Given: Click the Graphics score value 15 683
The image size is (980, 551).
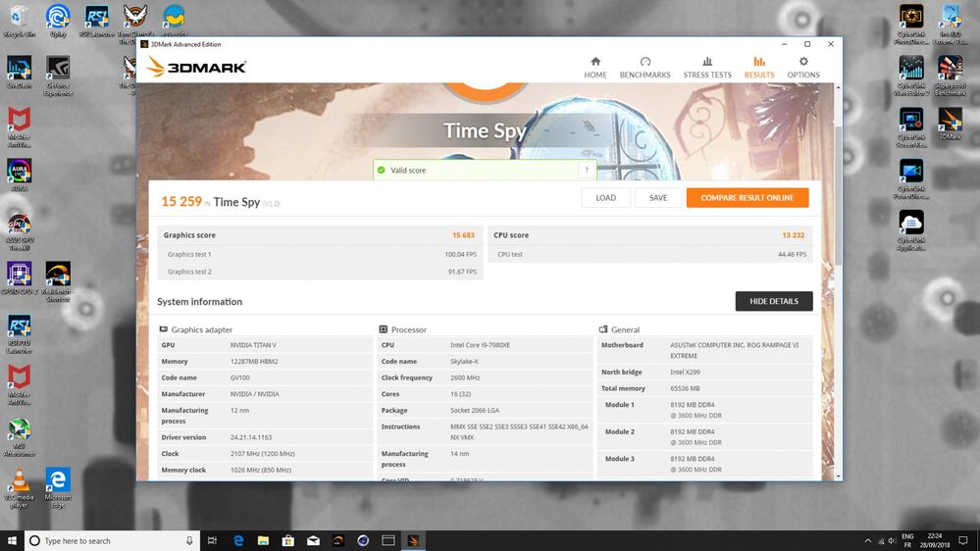Looking at the screenshot, I should click(463, 235).
